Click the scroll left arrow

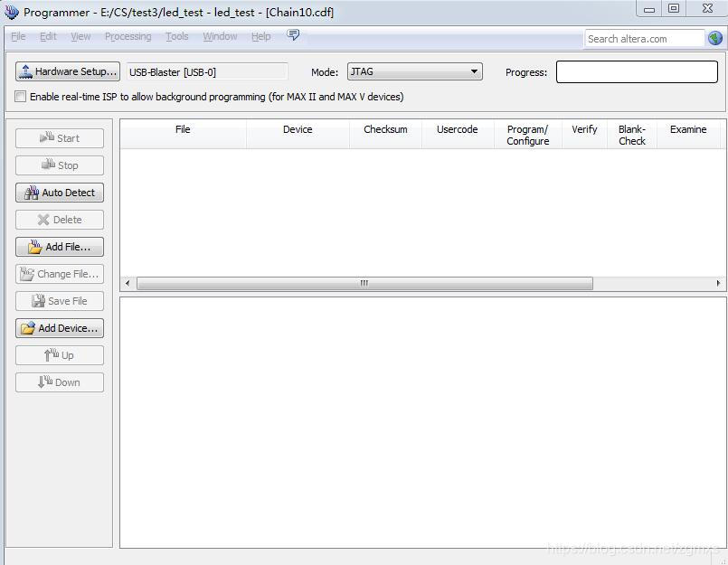[x=128, y=283]
